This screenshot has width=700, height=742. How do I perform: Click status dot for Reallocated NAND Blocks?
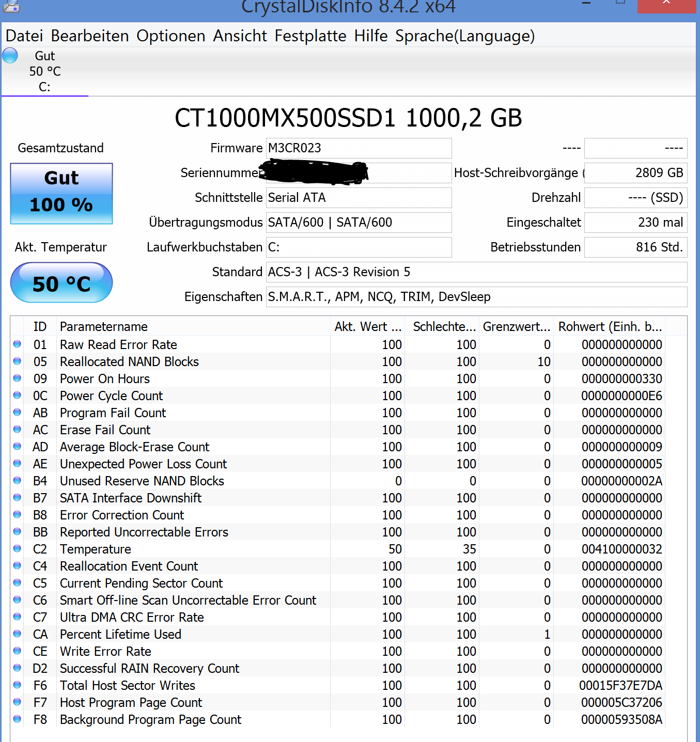point(17,361)
